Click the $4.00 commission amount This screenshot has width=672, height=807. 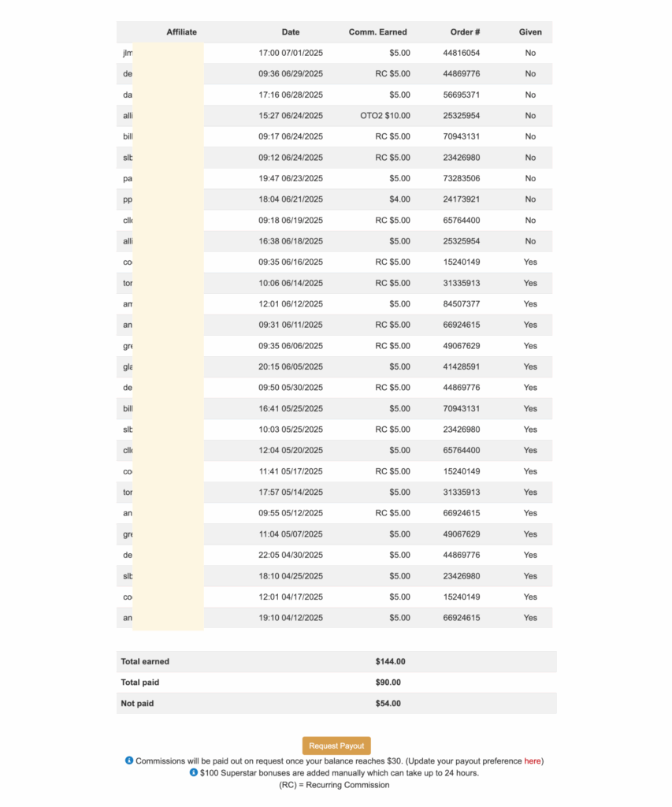coord(399,199)
